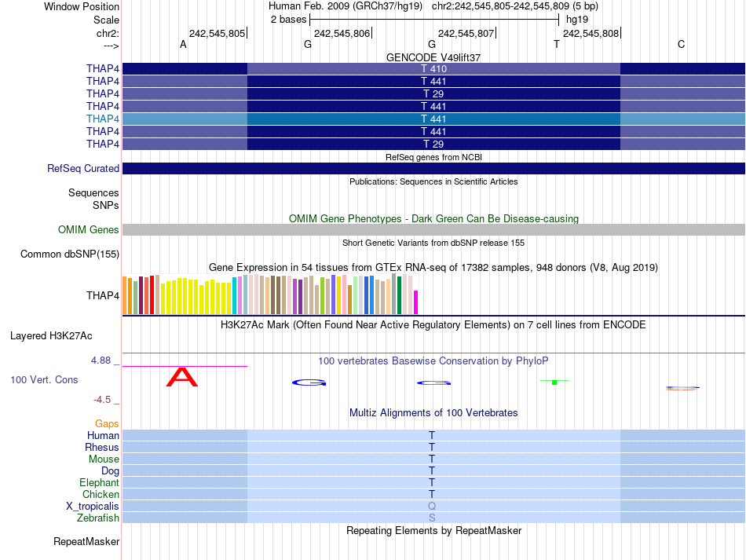Viewport: 746px width, 560px height.
Task: Click 'Repeating Elements by RepeatMasker' title
Action: [x=434, y=530]
